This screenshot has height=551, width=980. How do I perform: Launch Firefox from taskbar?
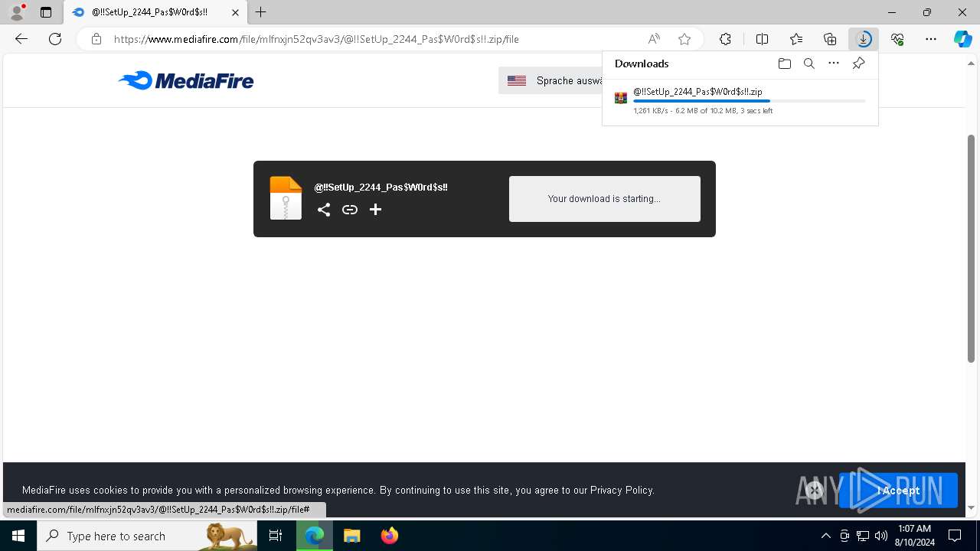(x=390, y=536)
